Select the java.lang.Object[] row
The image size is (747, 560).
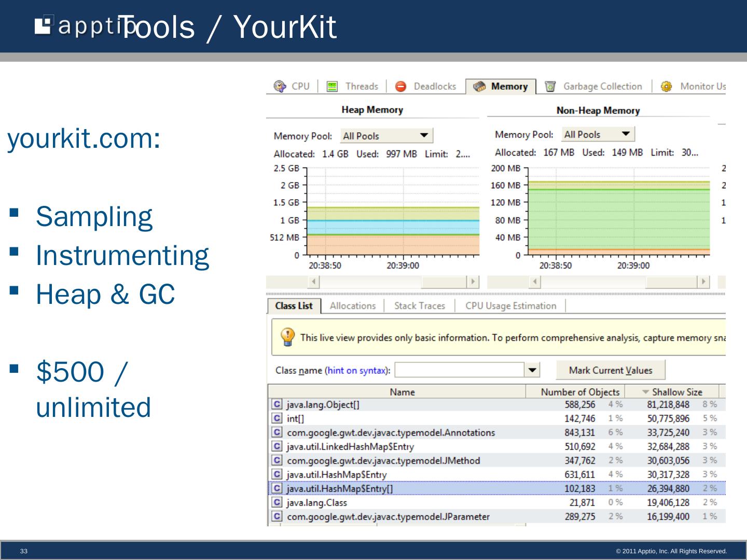[x=496, y=404]
